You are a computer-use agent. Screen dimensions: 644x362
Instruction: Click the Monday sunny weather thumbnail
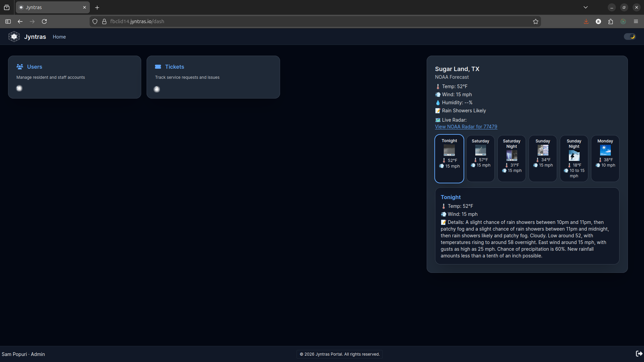point(605,150)
